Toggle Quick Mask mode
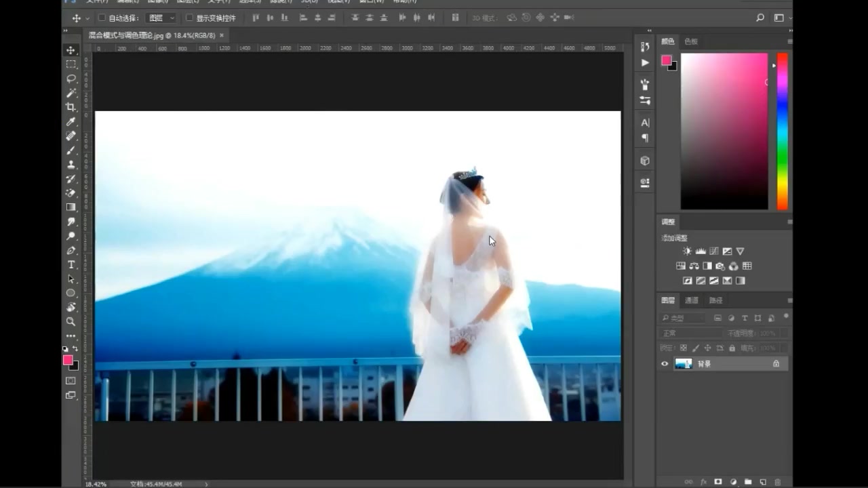Image resolution: width=868 pixels, height=488 pixels. (x=71, y=381)
